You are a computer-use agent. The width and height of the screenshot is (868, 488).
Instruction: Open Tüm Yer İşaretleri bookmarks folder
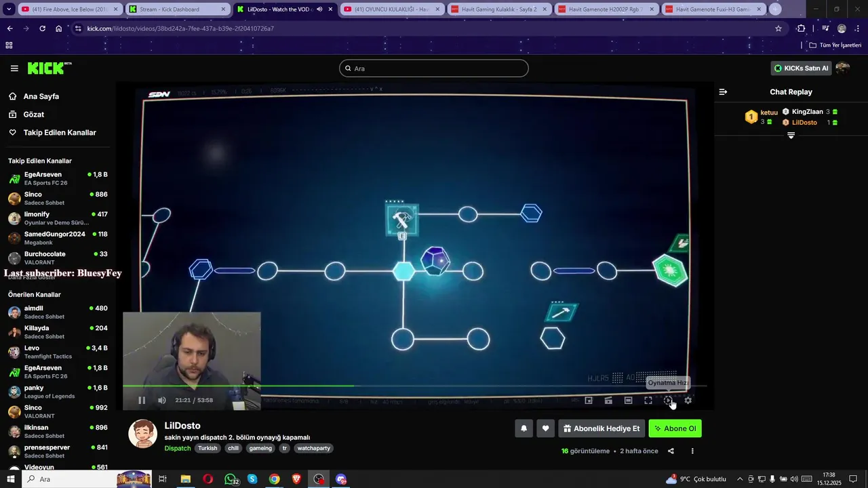(835, 45)
